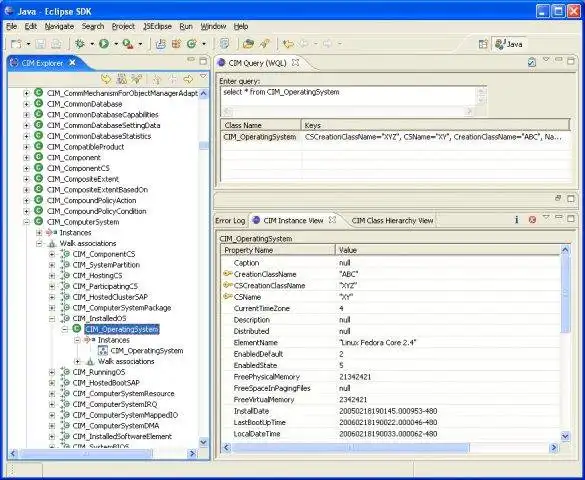Open the Navigate menu
The height and width of the screenshot is (480, 585).
pos(59,26)
